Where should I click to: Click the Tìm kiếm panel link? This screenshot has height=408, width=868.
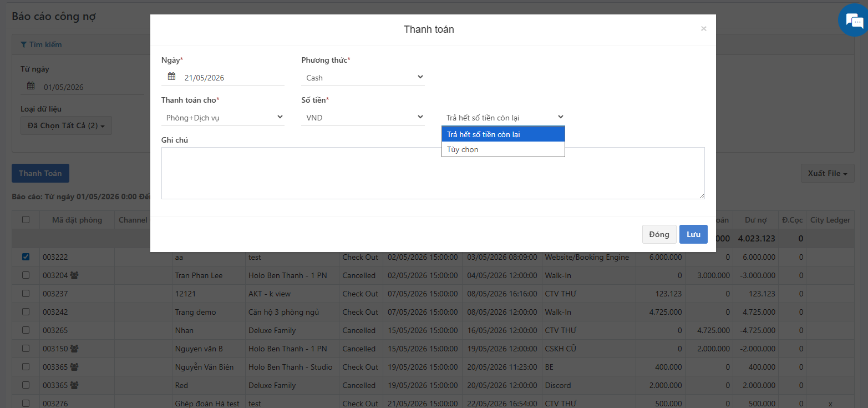pos(41,44)
